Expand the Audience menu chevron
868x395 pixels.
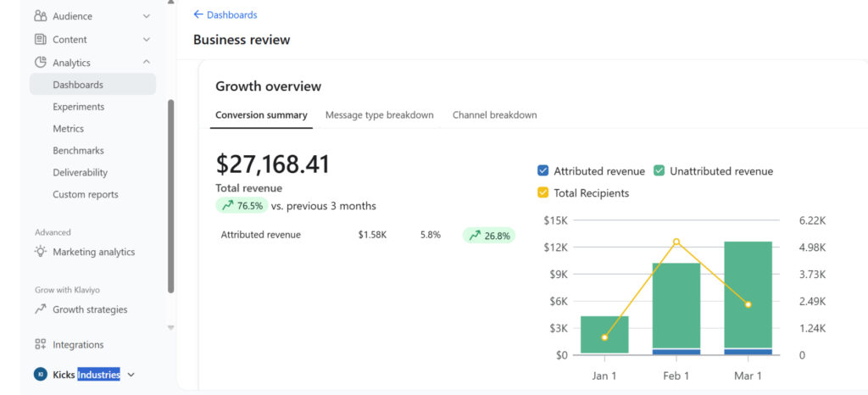(x=146, y=16)
